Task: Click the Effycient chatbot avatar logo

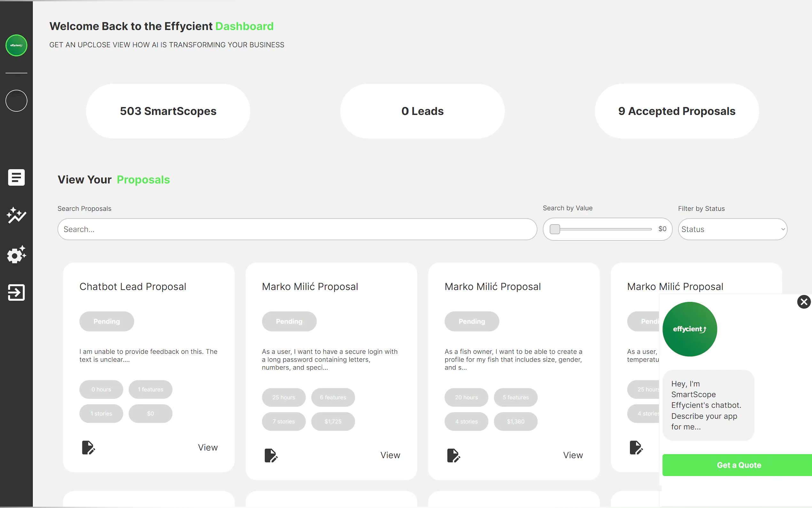Action: (690, 329)
